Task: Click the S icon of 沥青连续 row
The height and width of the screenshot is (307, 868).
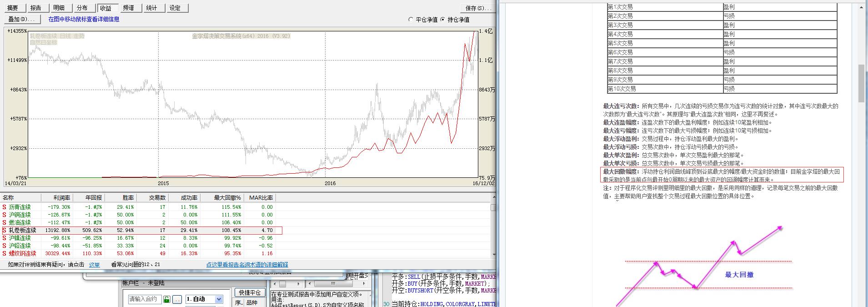Action: (x=5, y=207)
